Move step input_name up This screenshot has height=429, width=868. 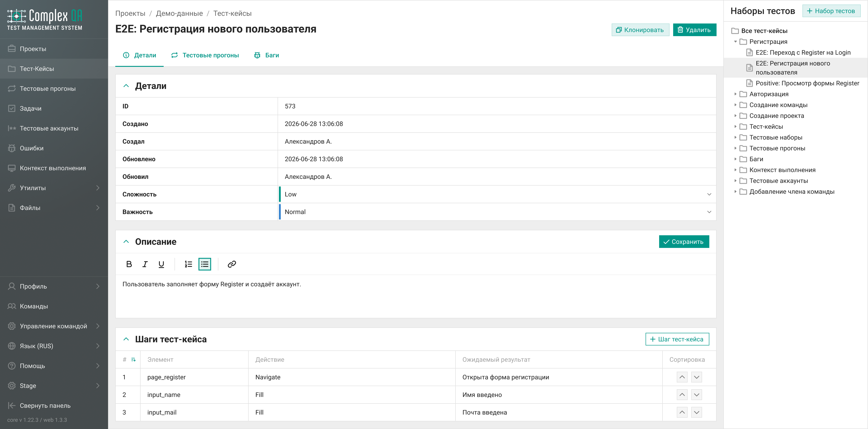tap(682, 395)
